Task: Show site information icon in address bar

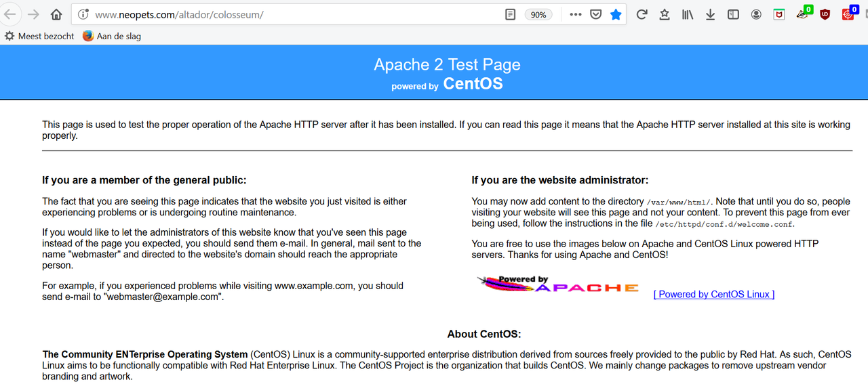Action: (x=83, y=14)
